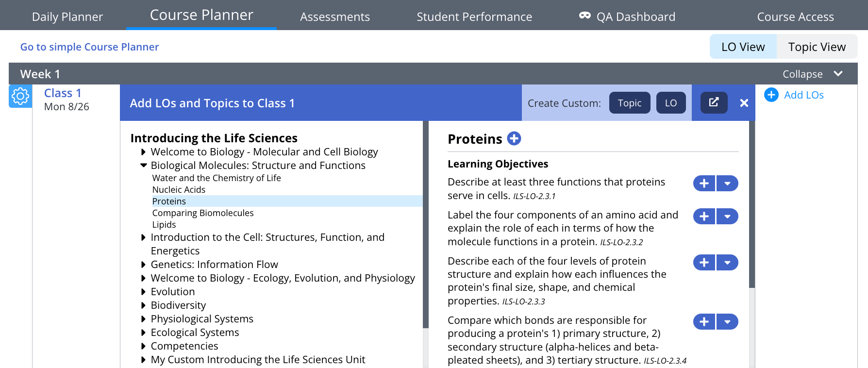Add the ILS-LO-2.3.4 objective with plus button
The image size is (868, 368).
click(x=704, y=322)
